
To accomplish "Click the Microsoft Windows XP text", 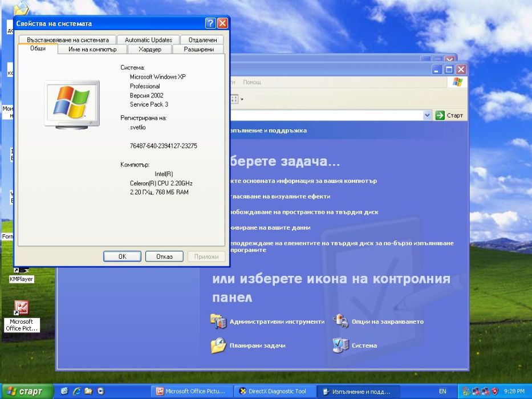I will 158,77.
